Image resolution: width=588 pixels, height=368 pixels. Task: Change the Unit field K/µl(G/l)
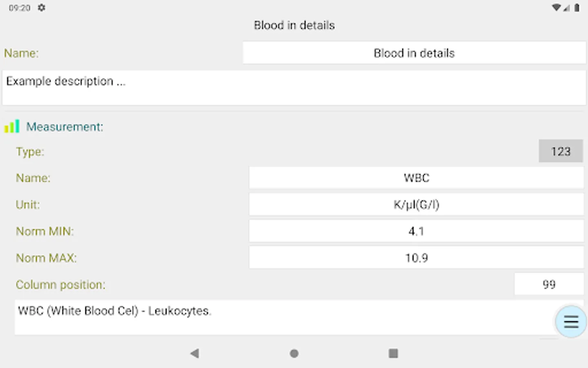point(416,204)
